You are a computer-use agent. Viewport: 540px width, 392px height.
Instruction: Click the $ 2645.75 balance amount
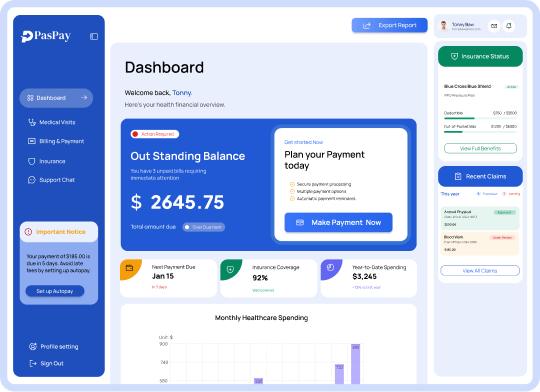(x=177, y=202)
